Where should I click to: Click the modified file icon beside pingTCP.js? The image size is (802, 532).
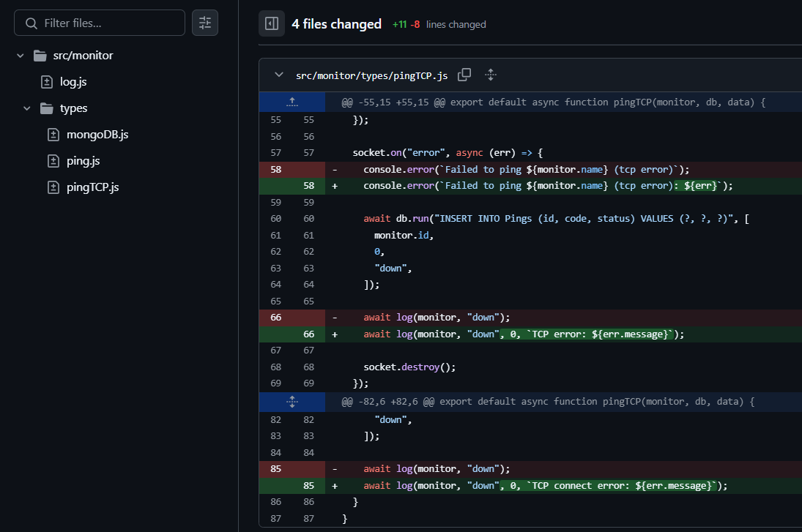point(53,187)
